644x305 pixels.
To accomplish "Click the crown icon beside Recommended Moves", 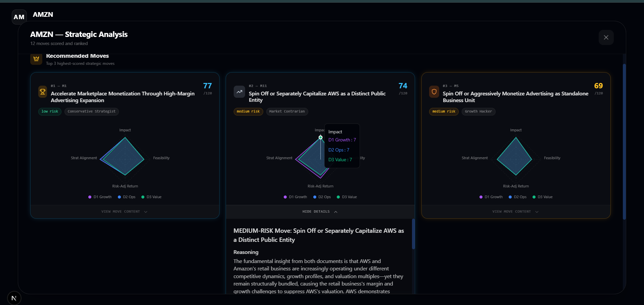I will tap(36, 59).
